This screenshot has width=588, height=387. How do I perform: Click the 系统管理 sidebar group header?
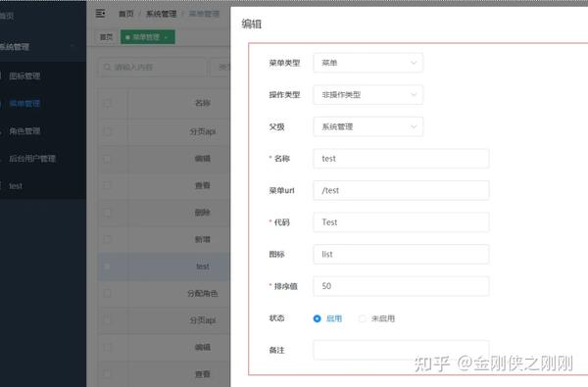tap(43, 46)
